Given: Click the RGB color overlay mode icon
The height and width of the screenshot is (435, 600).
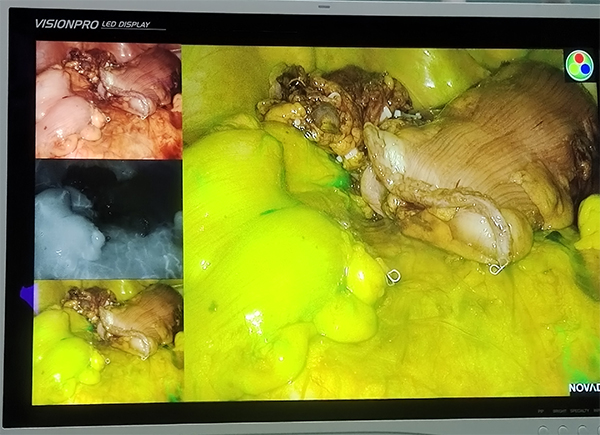Looking at the screenshot, I should pyautogui.click(x=580, y=65).
